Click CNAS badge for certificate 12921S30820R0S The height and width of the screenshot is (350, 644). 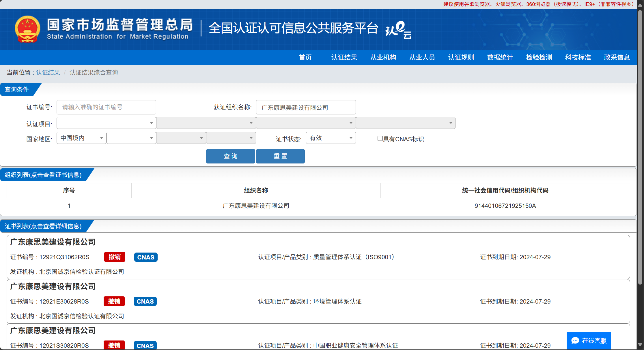tap(145, 345)
